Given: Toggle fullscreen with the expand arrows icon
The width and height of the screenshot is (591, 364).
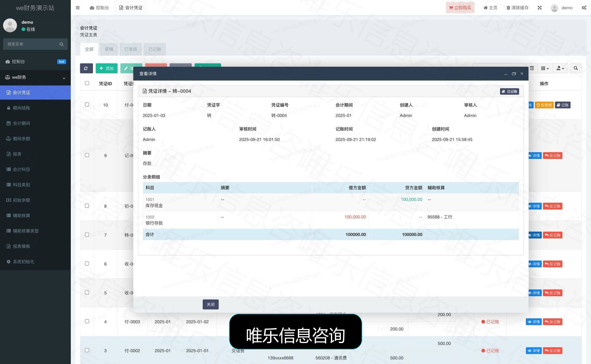Looking at the screenshot, I should coord(540,8).
